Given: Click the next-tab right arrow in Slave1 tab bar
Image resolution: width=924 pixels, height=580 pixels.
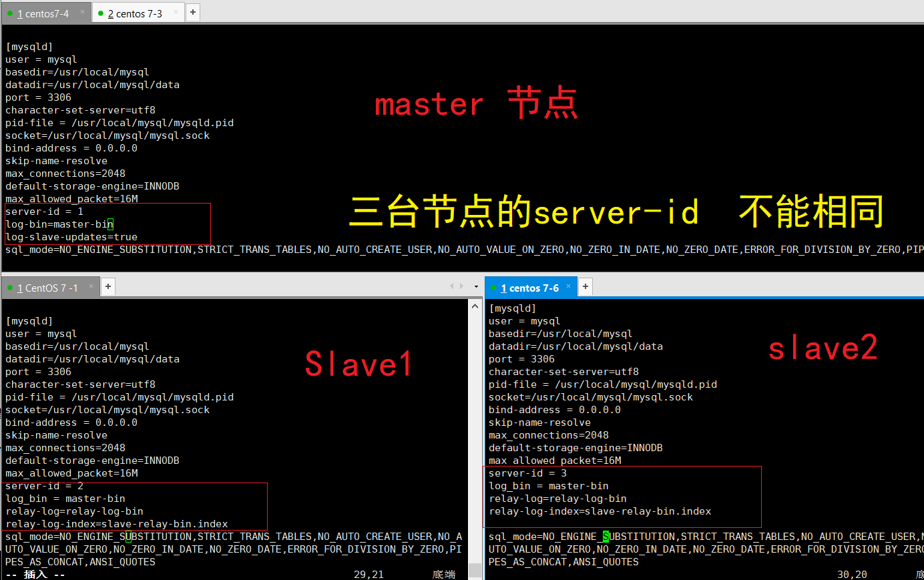Looking at the screenshot, I should click(x=461, y=286).
